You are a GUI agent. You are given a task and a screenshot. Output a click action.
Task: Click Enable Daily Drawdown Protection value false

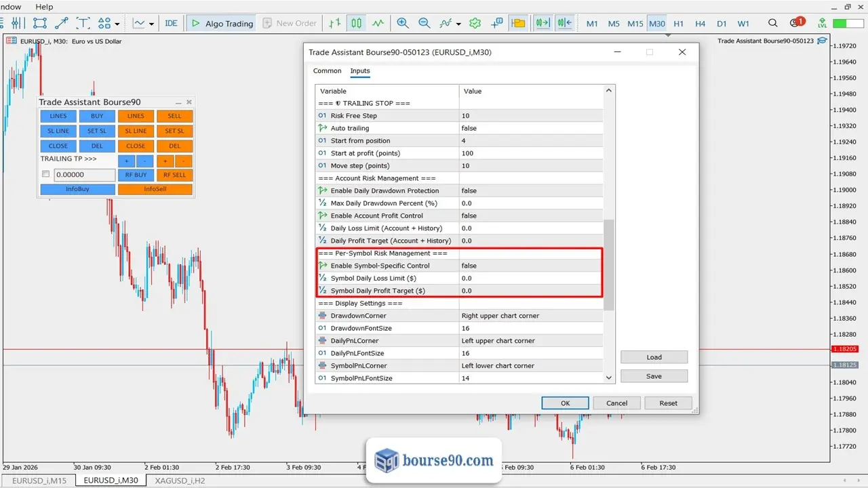point(530,190)
